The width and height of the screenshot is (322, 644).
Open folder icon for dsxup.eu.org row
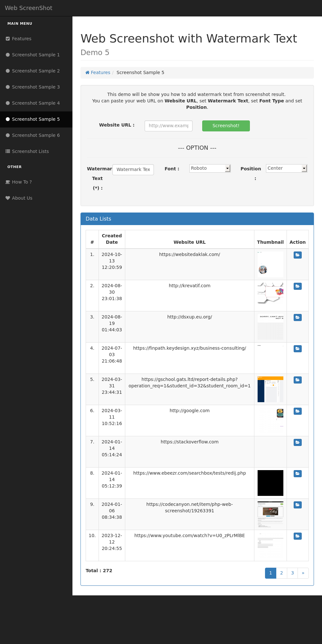[x=298, y=317]
